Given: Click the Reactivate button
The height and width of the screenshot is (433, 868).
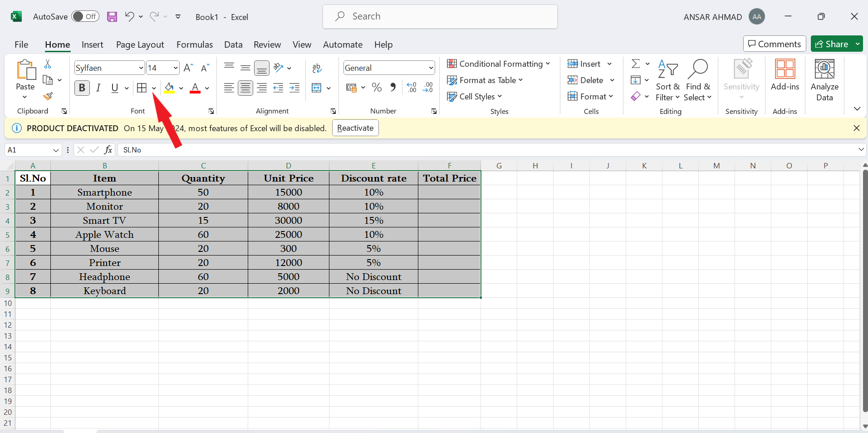Looking at the screenshot, I should pyautogui.click(x=355, y=128).
